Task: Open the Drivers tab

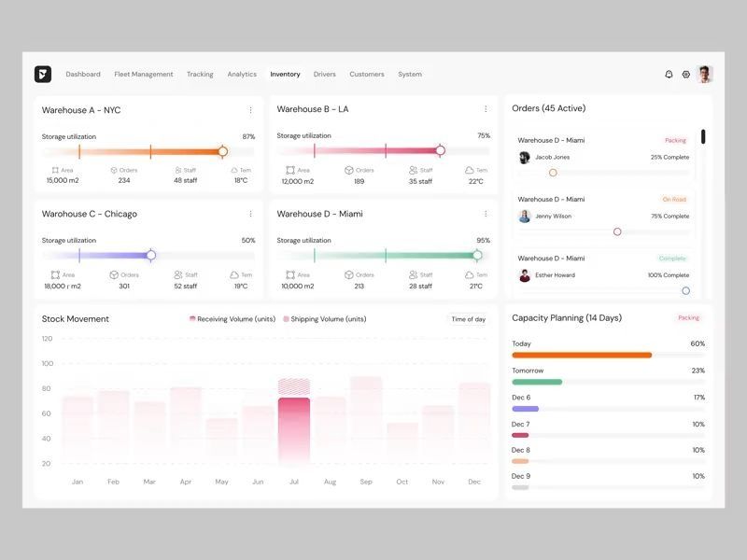Action: click(x=324, y=75)
